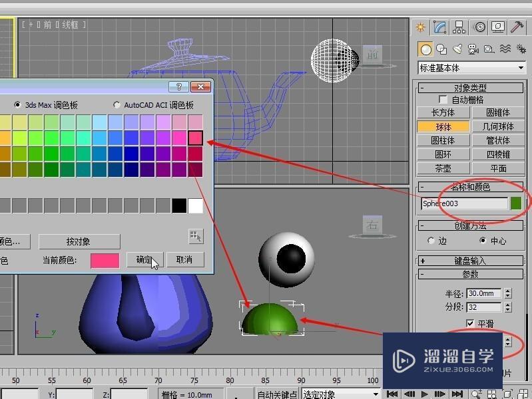The image size is (532, 399).
Task: Select the Helpers category icon
Action: click(x=489, y=49)
